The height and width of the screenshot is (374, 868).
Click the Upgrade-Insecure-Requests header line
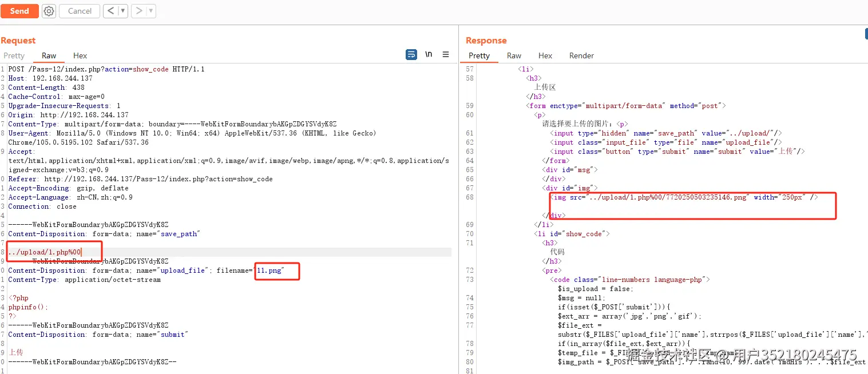click(x=64, y=106)
